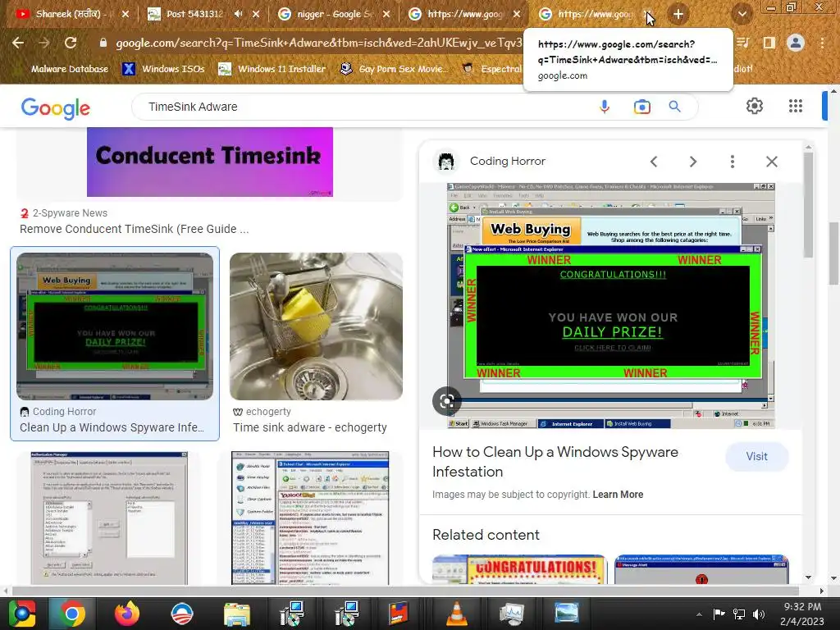840x630 pixels.
Task: Close the Post 5431312 tab
Action: (256, 14)
